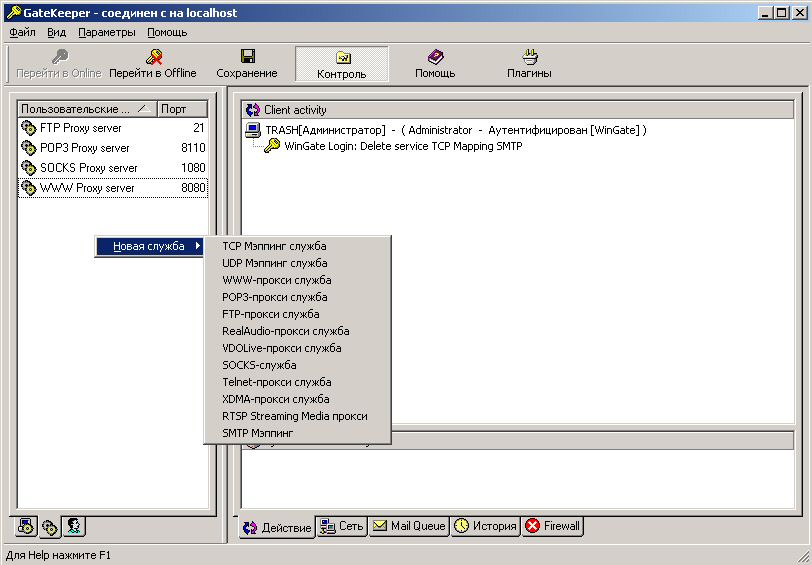Image resolution: width=812 pixels, height=565 pixels.
Task: Switch to the Сеть tab
Action: (342, 526)
